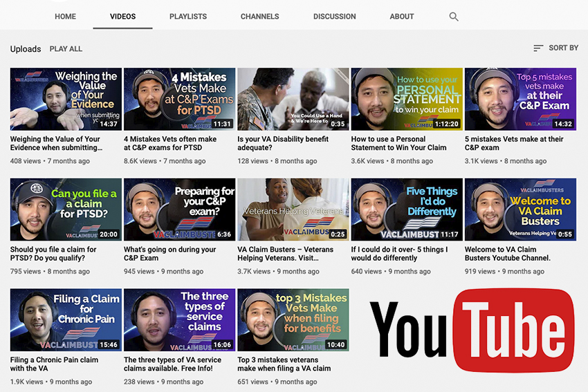Click the PLAY ALL button
The image size is (588, 392).
[66, 48]
